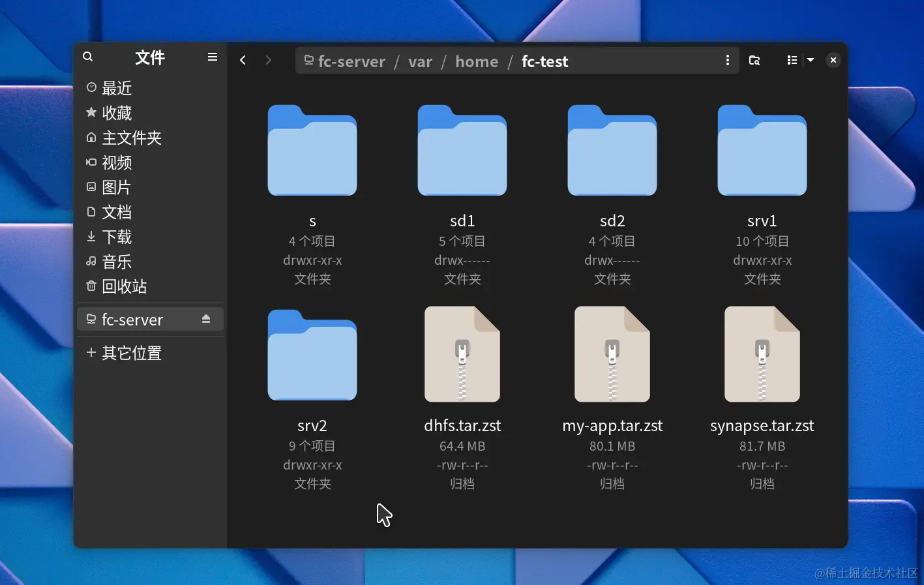Image resolution: width=924 pixels, height=585 pixels.
Task: Click the 64.4 MB size label
Action: [x=462, y=446]
